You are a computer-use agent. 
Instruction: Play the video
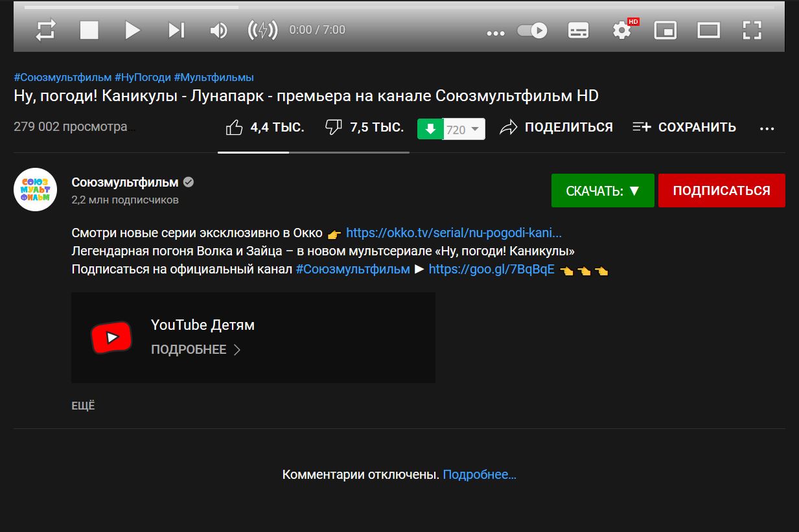(132, 30)
